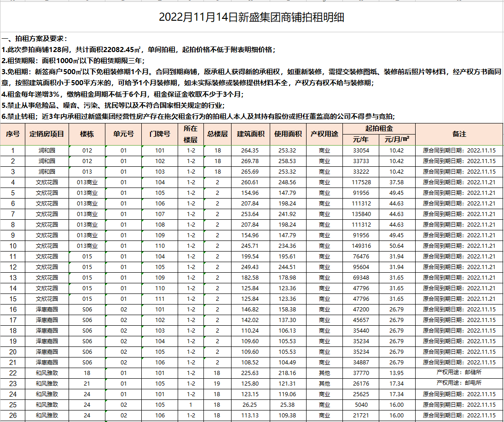The image size is (504, 422).
Task: Select the cell with annual rent 117528
Action: tap(360, 182)
